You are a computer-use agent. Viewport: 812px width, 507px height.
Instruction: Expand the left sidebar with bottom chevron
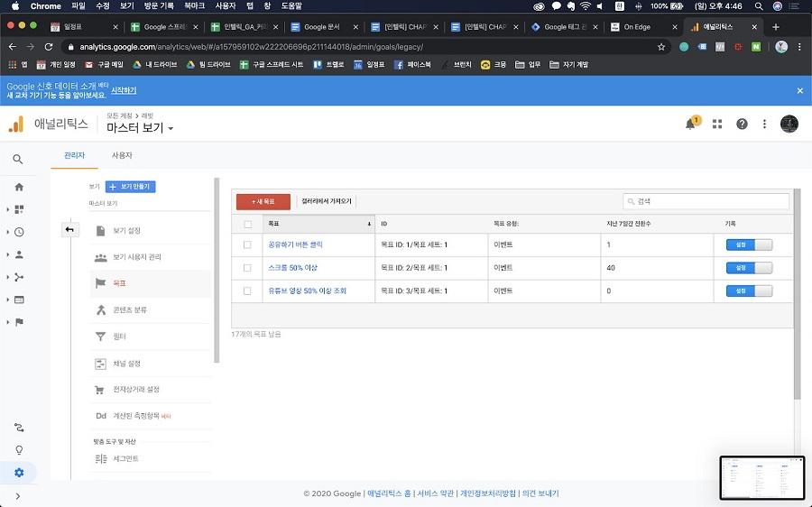(18, 495)
